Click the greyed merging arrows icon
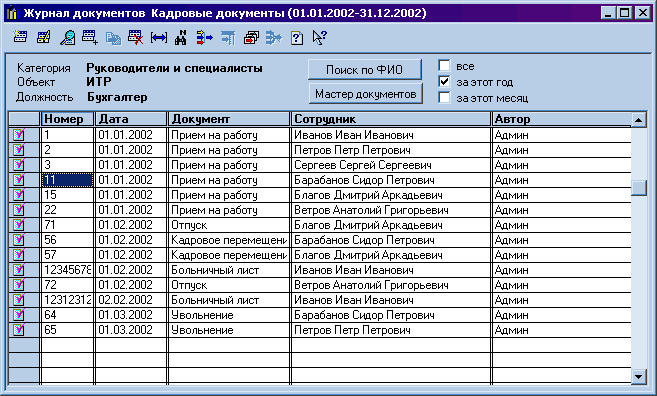The image size is (657, 396). 274,38
